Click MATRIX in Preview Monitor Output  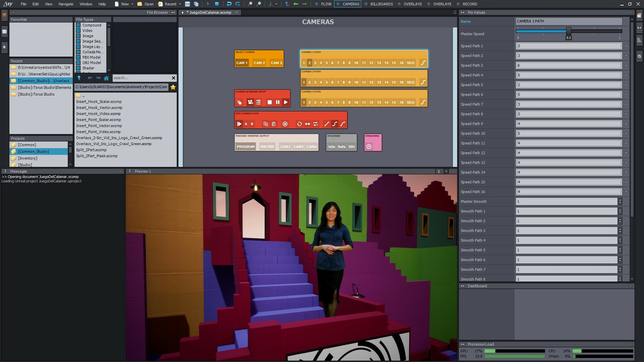[x=267, y=147]
